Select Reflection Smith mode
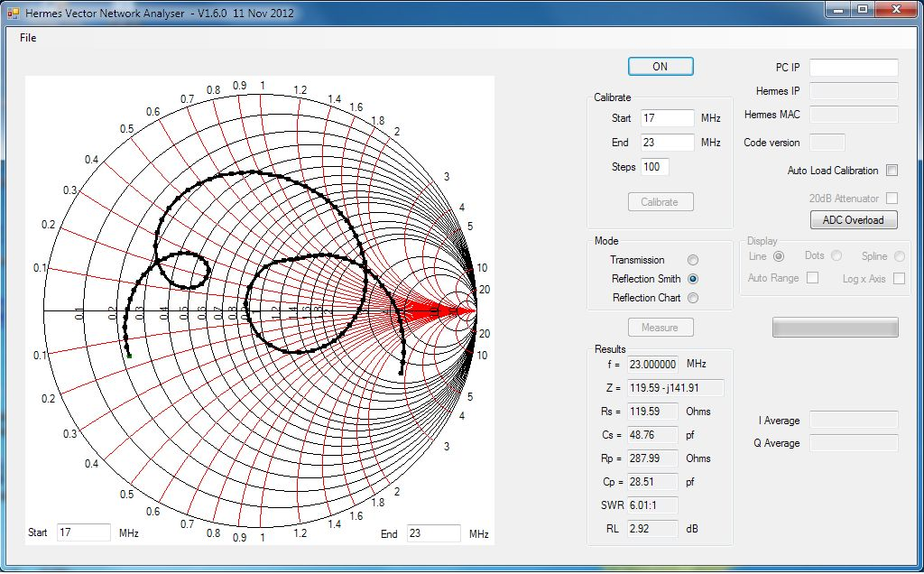 [x=692, y=279]
